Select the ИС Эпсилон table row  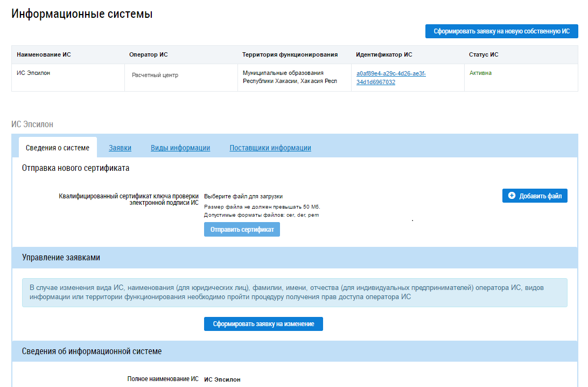(295, 78)
